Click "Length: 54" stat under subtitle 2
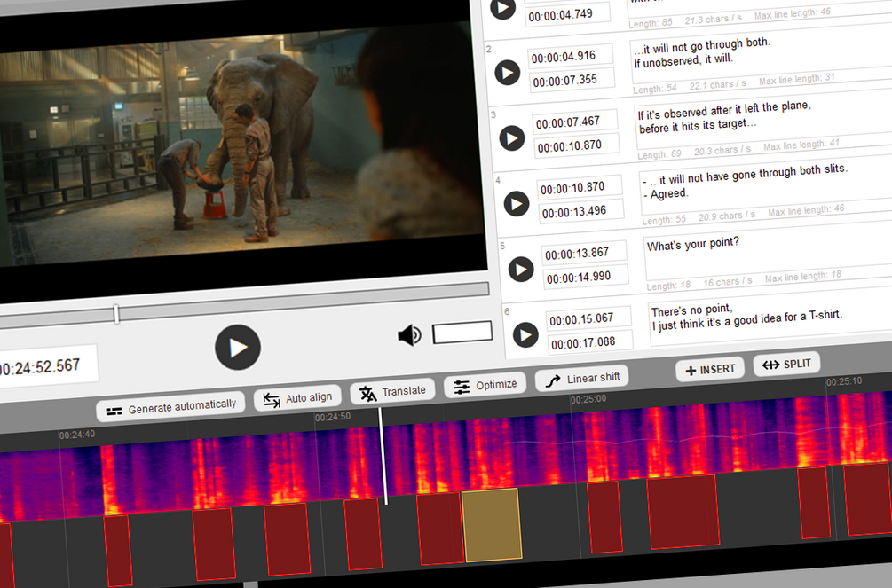The image size is (892, 588). point(655,89)
